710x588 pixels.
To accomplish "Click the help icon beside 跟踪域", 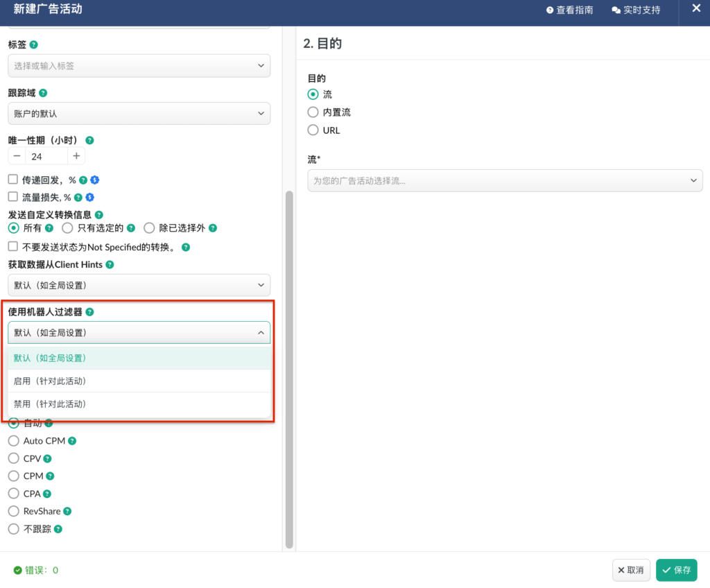I will click(x=43, y=93).
